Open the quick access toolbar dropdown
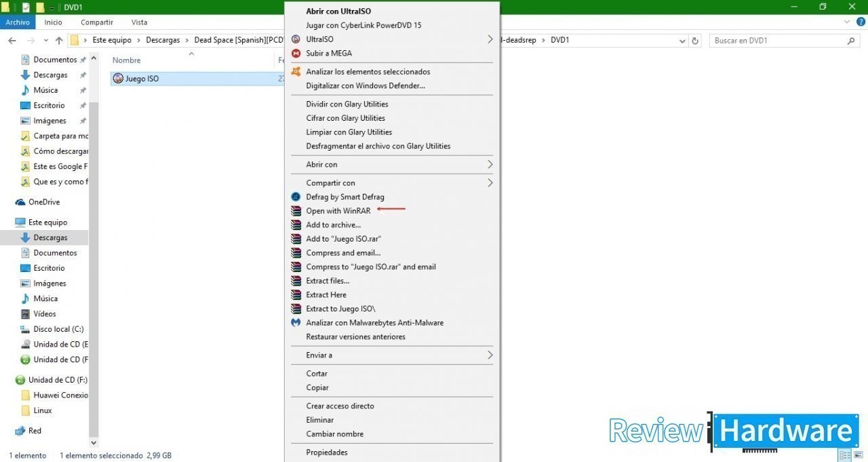The image size is (868, 462). (52, 7)
